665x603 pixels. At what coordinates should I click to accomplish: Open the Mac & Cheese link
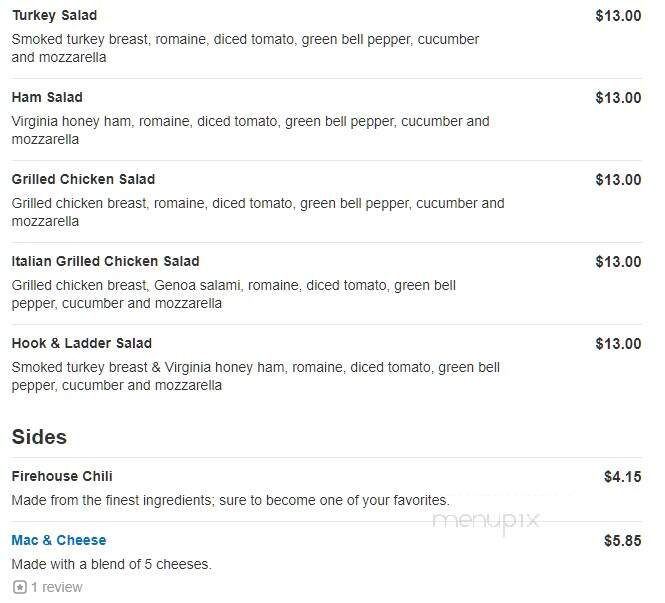click(59, 540)
